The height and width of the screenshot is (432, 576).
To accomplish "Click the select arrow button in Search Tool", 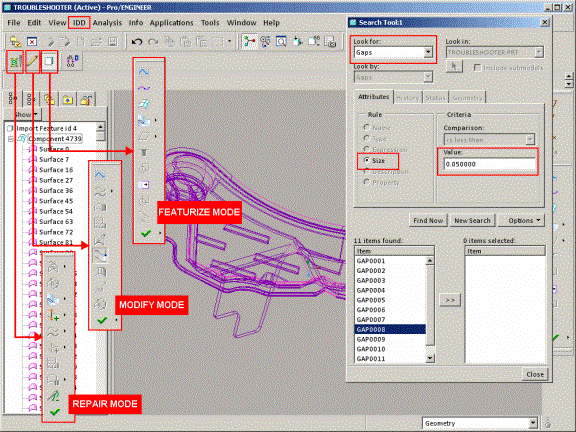I will click(454, 67).
